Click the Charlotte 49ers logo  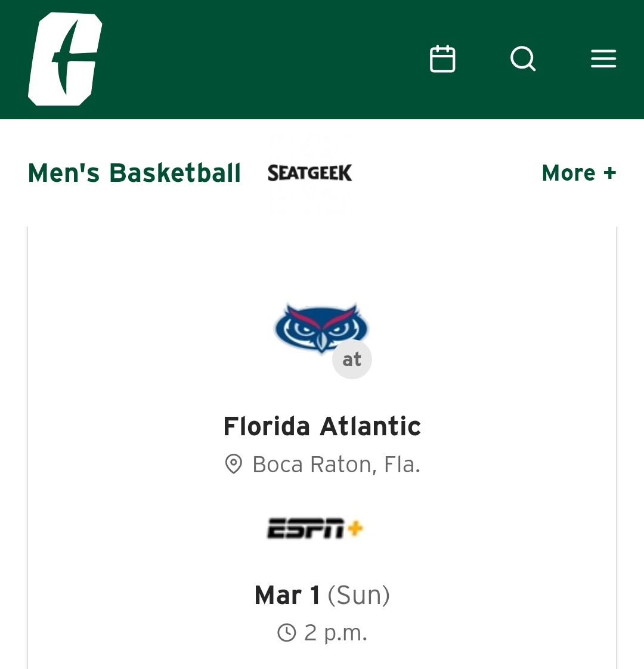tap(64, 59)
